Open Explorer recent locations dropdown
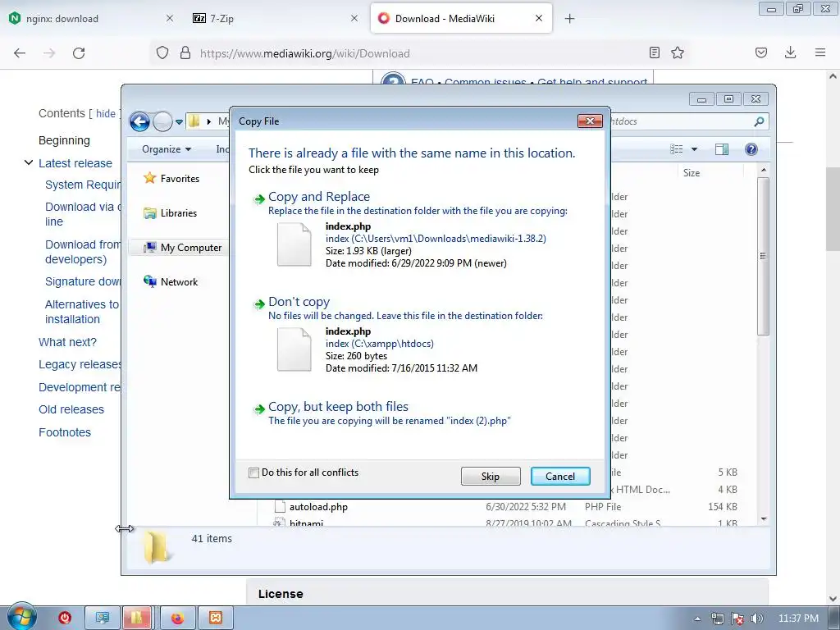This screenshot has width=840, height=630. [x=179, y=121]
